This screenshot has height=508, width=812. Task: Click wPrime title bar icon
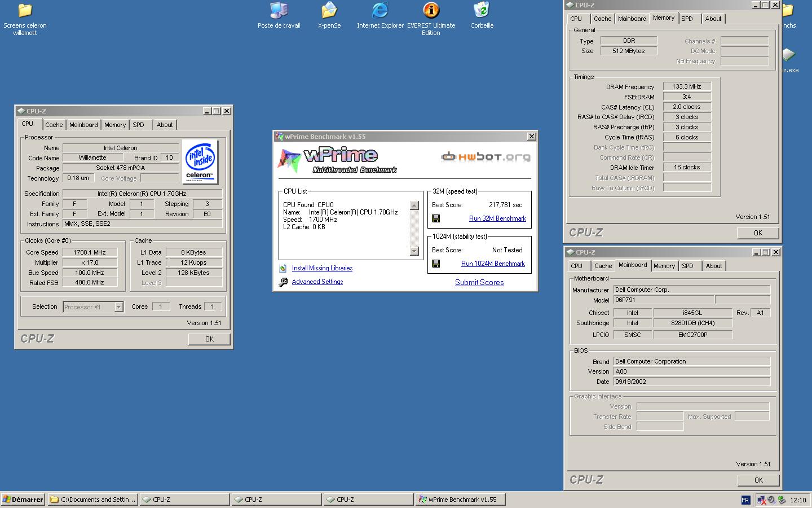279,137
